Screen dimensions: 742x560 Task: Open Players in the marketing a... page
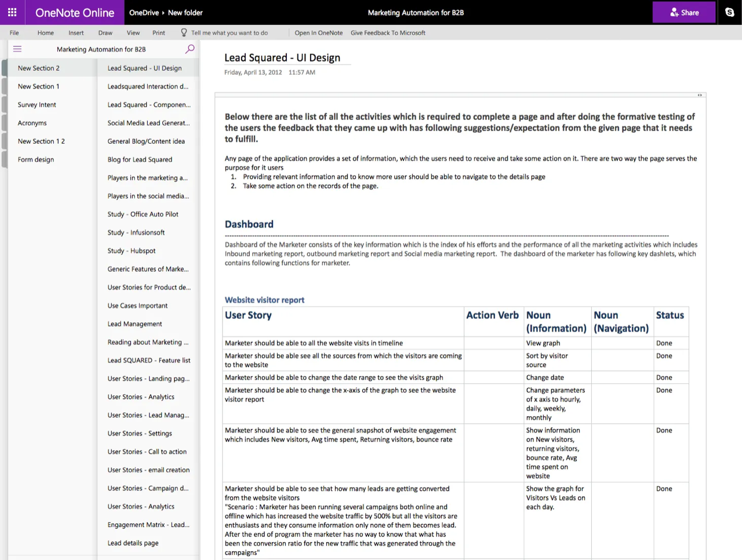click(148, 178)
